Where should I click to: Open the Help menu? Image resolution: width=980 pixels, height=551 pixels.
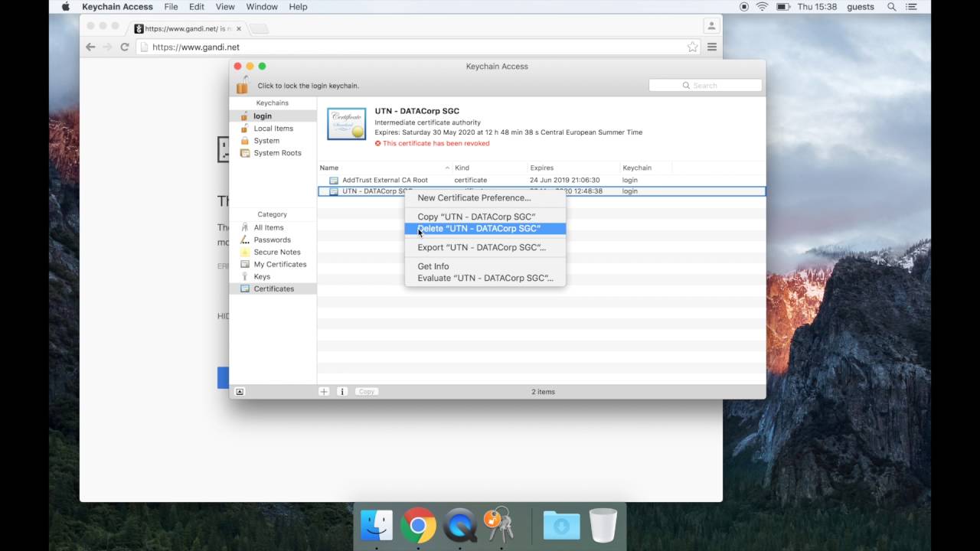click(298, 7)
